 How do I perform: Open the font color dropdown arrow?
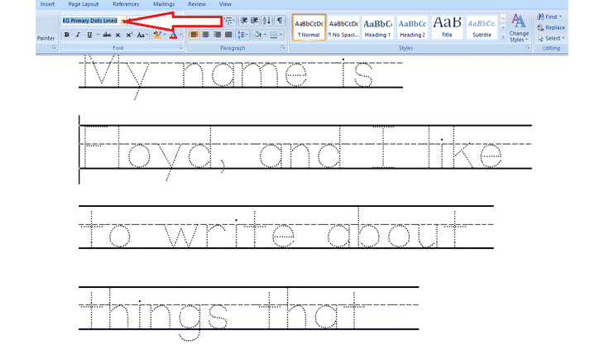click(x=180, y=35)
